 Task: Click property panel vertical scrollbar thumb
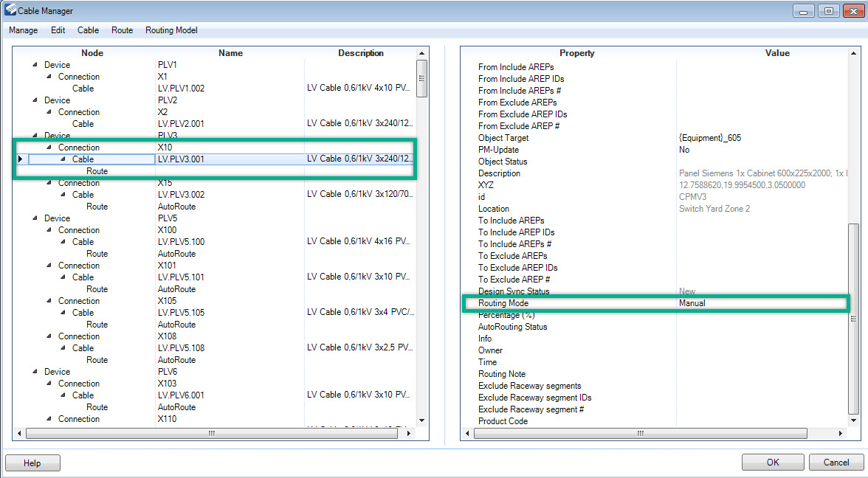pyautogui.click(x=853, y=319)
